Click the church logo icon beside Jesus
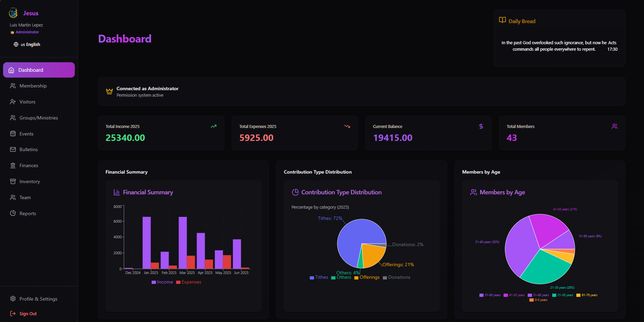 point(13,13)
